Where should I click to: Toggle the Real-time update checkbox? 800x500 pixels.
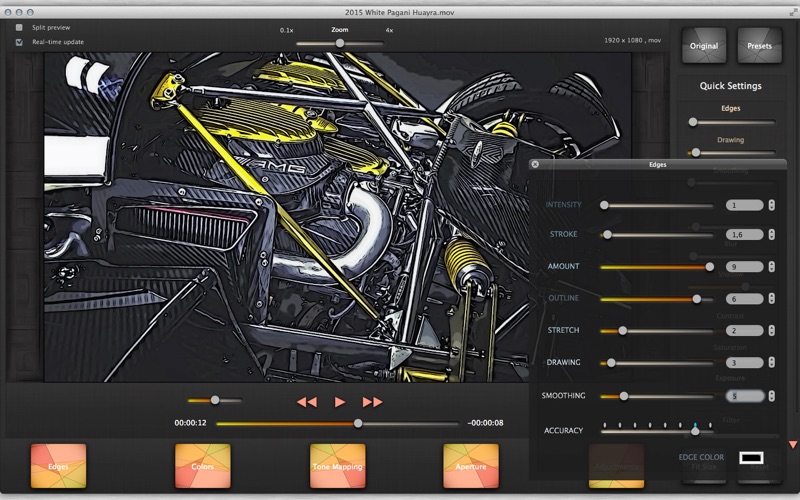[19, 42]
